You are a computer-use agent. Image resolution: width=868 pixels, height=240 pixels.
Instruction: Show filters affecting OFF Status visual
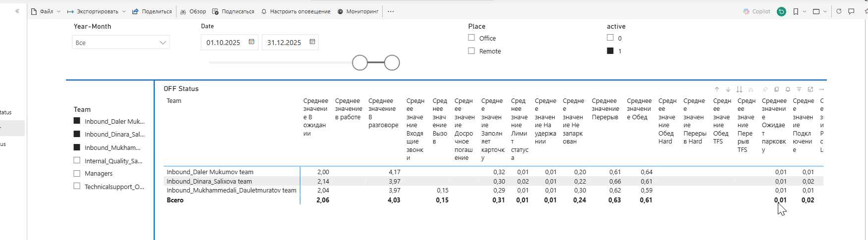pyautogui.click(x=799, y=90)
